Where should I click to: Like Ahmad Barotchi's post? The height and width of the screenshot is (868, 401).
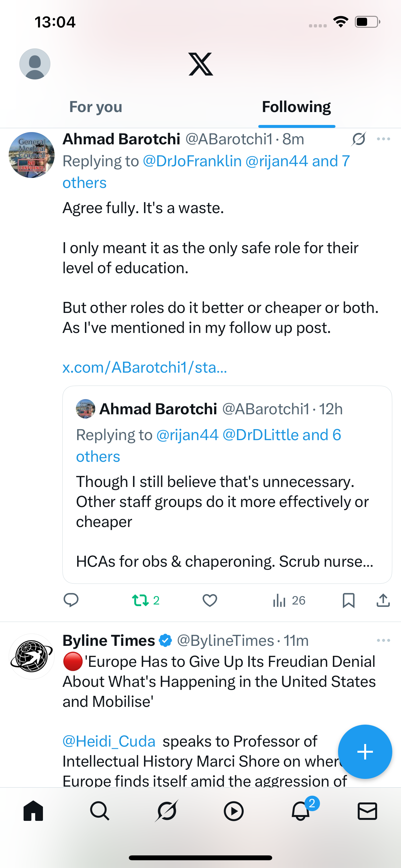210,600
